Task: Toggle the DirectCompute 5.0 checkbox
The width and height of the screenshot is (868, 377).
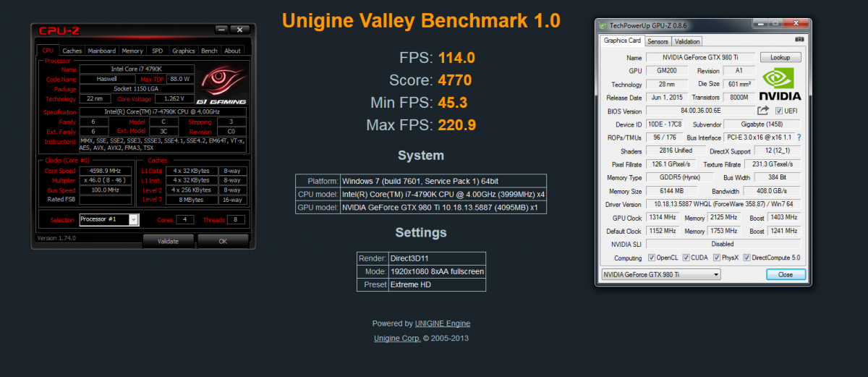Action: click(747, 258)
